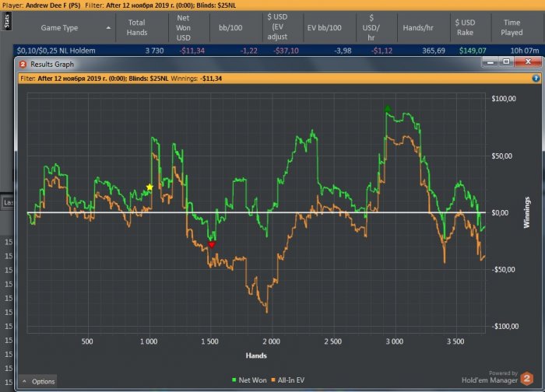This screenshot has height=392, width=545.
Task: Click the blue help icon in filter bar
Action: tap(536, 79)
